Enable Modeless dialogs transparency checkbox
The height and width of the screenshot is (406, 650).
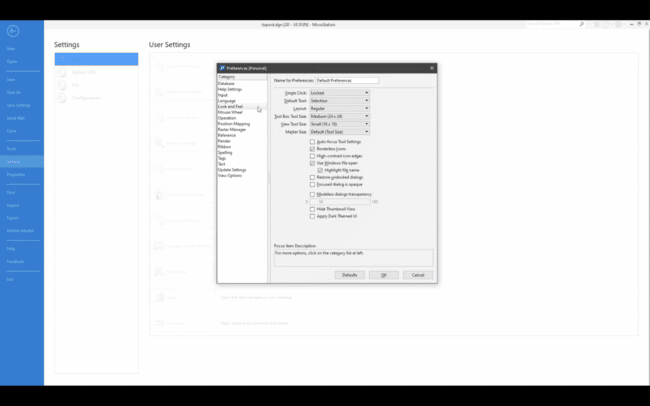(313, 194)
